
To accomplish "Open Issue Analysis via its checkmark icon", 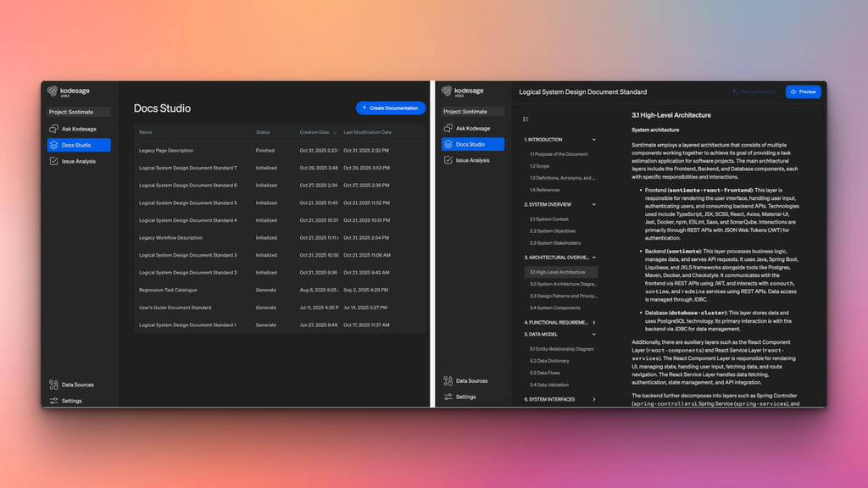I will click(x=54, y=159).
